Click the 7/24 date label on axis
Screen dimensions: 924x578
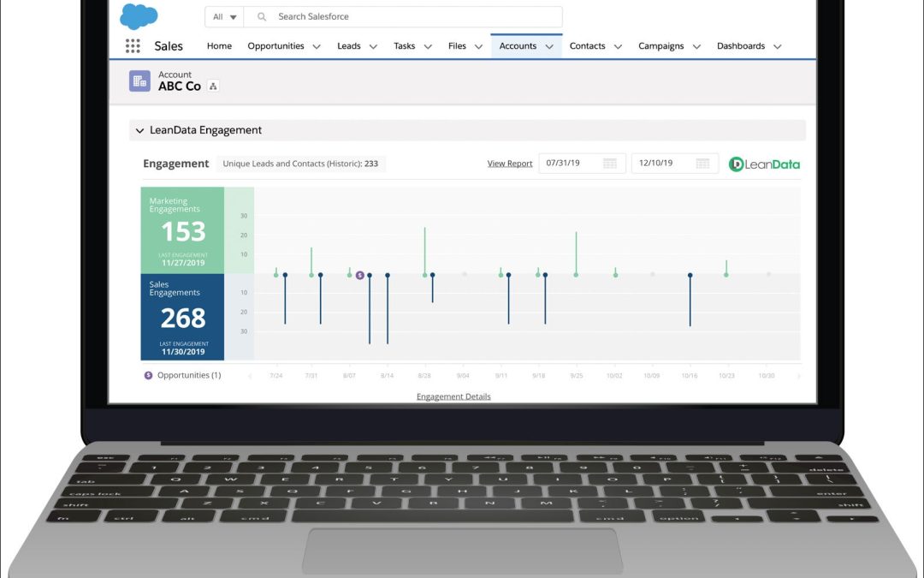tap(275, 376)
